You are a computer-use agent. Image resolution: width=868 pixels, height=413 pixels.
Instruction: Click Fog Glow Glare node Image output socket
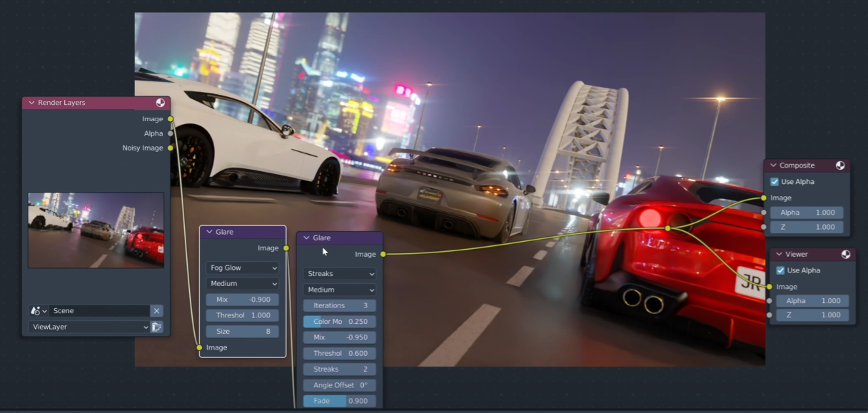pyautogui.click(x=286, y=248)
